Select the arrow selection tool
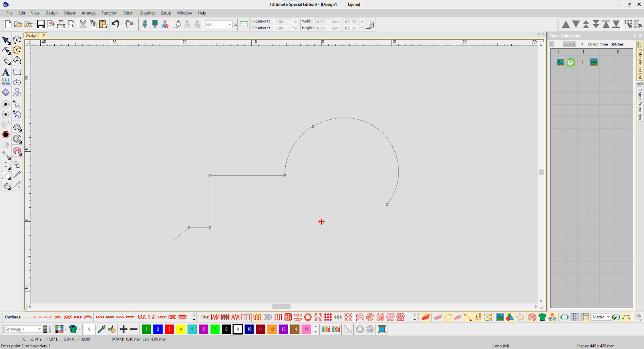Viewport: 644px width, 349px height. click(6, 40)
